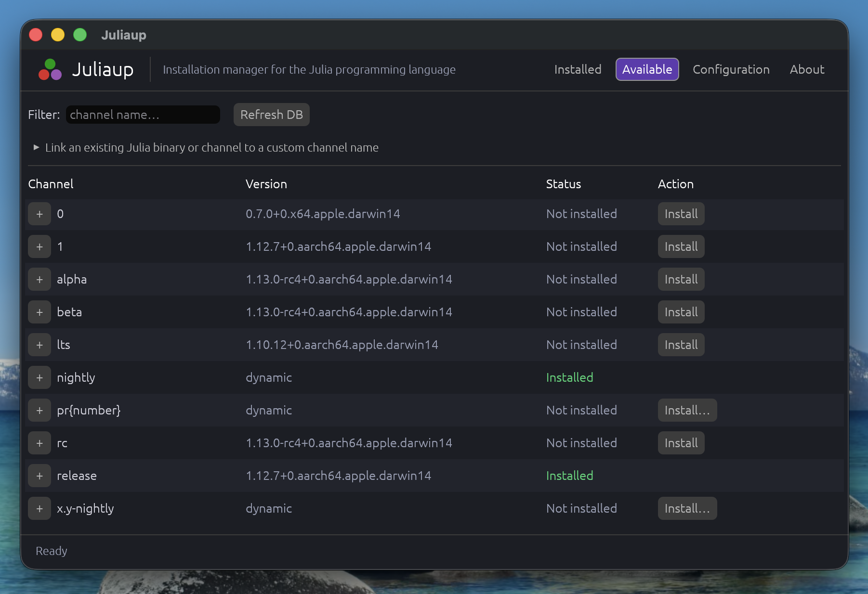The image size is (868, 594).
Task: Expand the nightly channel plus button
Action: (39, 377)
